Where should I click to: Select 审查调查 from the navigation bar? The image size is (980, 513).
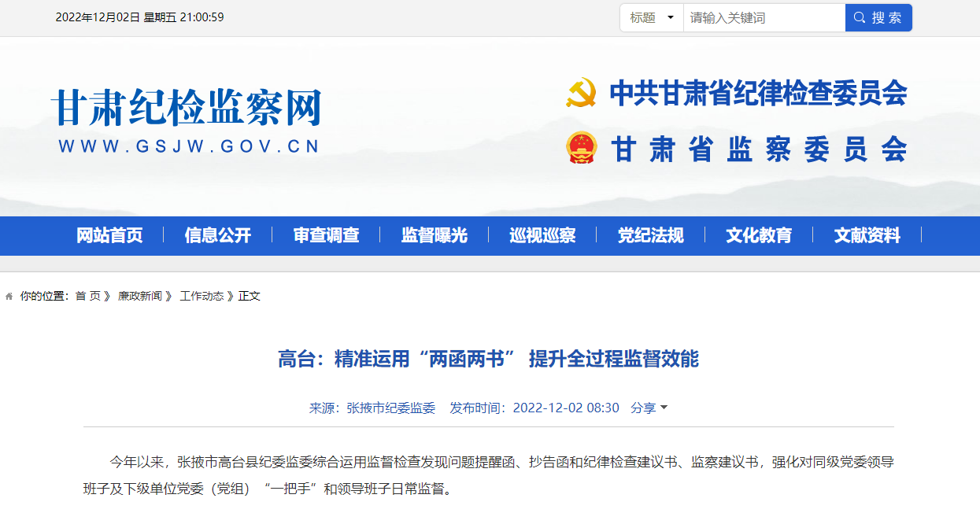coord(326,235)
